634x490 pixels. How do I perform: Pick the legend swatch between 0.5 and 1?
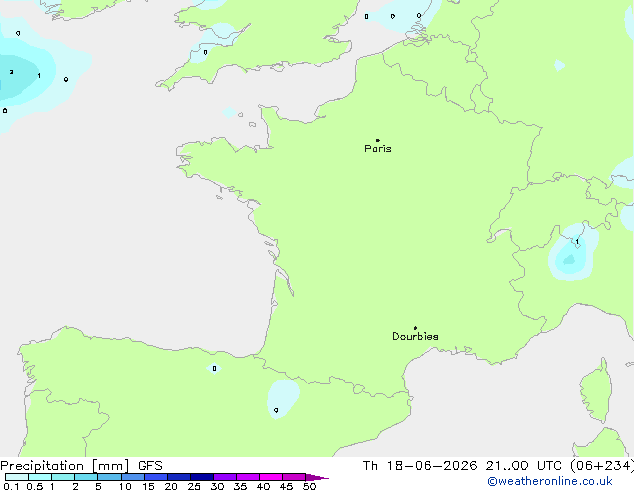40,477
